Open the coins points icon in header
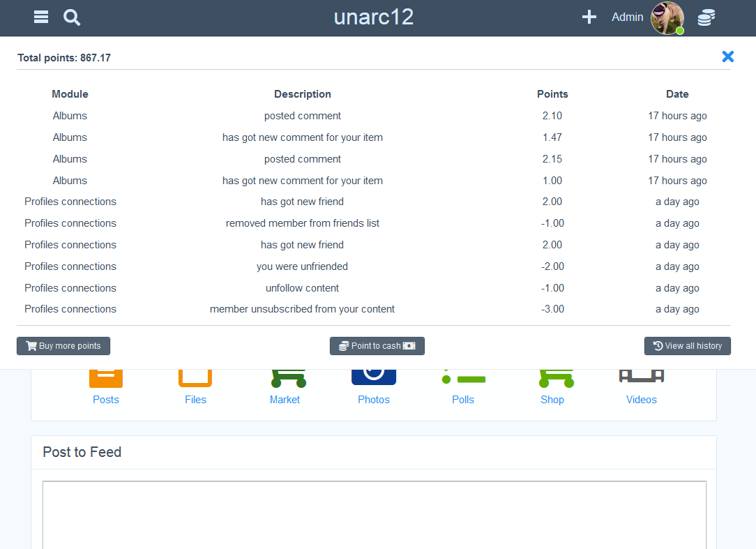Viewport: 756px width, 549px height. point(706,18)
